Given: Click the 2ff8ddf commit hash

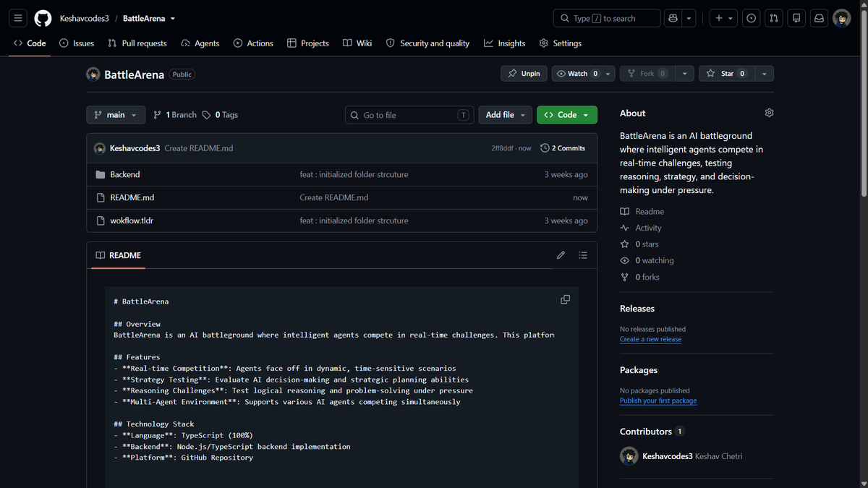Looking at the screenshot, I should point(502,148).
